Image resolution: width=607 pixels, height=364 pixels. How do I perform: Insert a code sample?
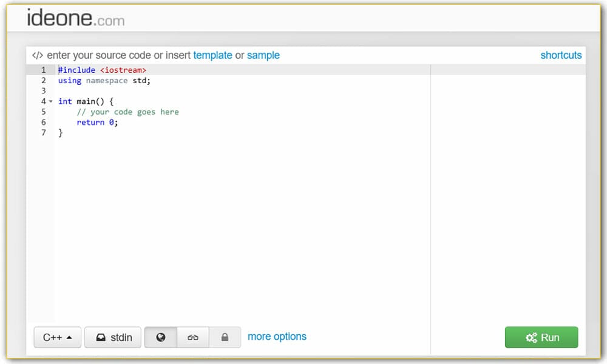pos(263,55)
